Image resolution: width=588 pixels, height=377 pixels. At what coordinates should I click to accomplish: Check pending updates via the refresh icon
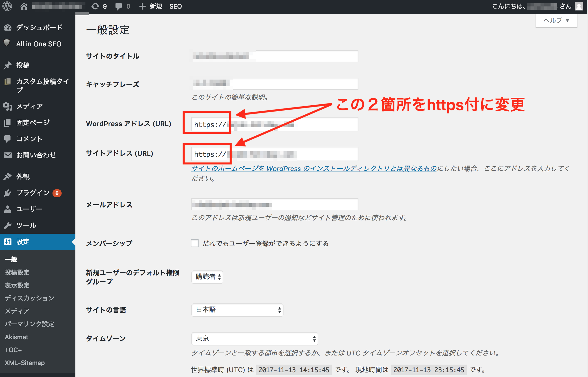96,6
